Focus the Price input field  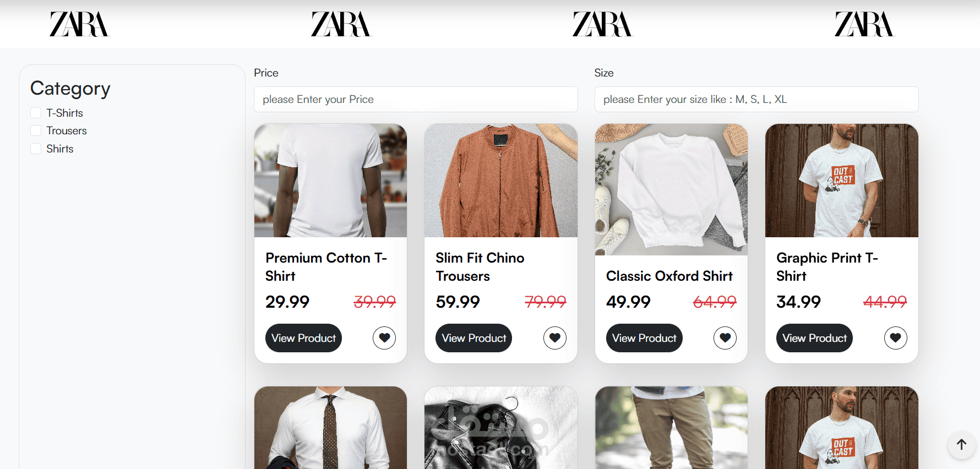416,100
